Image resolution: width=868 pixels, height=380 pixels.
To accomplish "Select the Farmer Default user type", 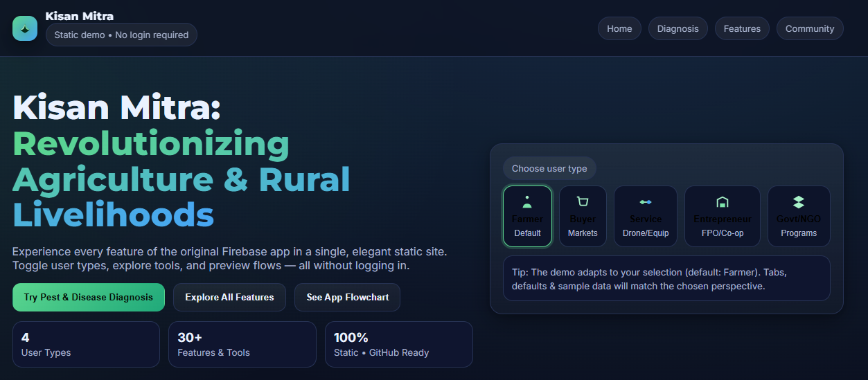I will pyautogui.click(x=527, y=217).
